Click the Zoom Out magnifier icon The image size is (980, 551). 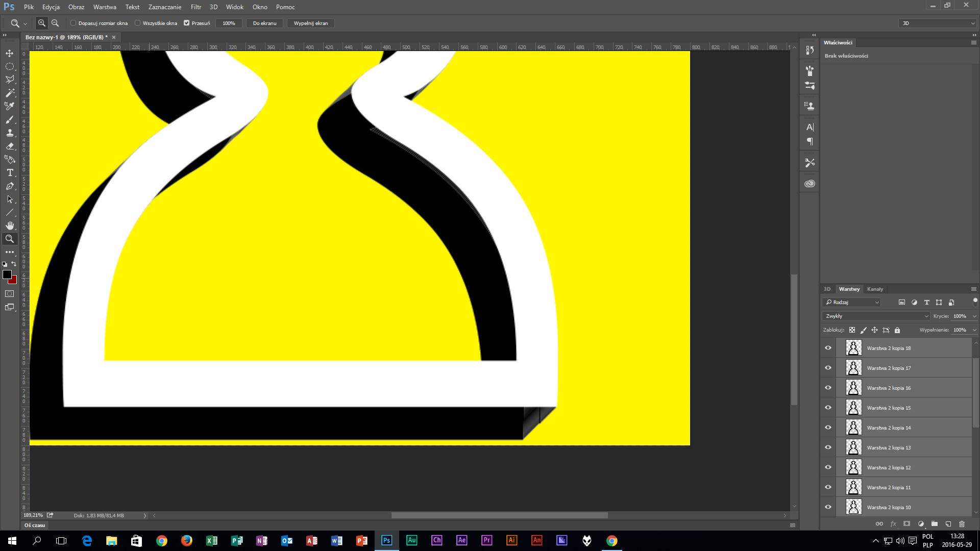click(55, 23)
